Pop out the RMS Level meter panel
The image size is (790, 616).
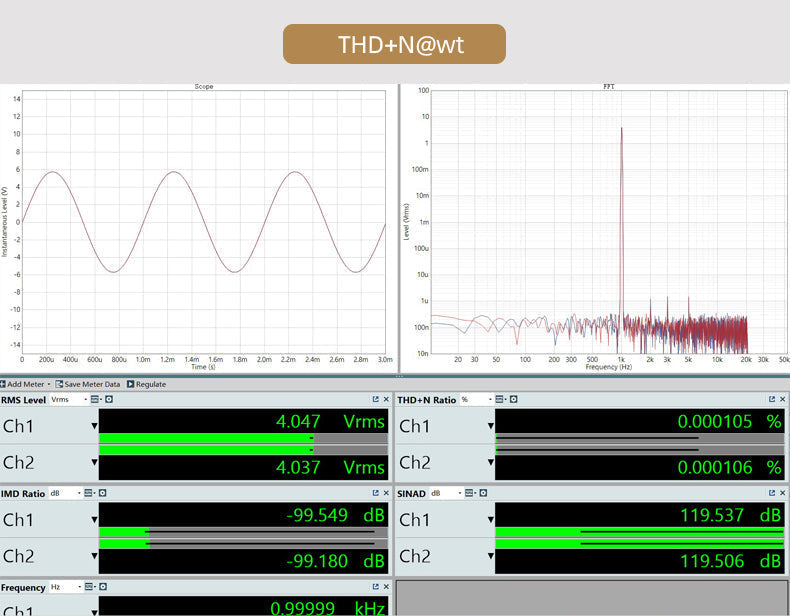click(x=376, y=399)
